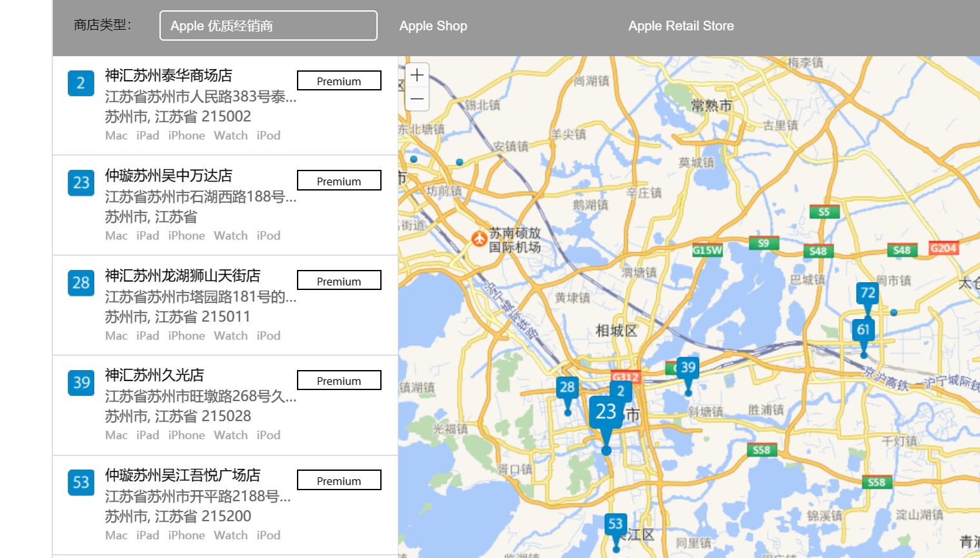The image size is (980, 558).
Task: Click address 江苏省苏州市人民路383号泰...
Action: 201,97
